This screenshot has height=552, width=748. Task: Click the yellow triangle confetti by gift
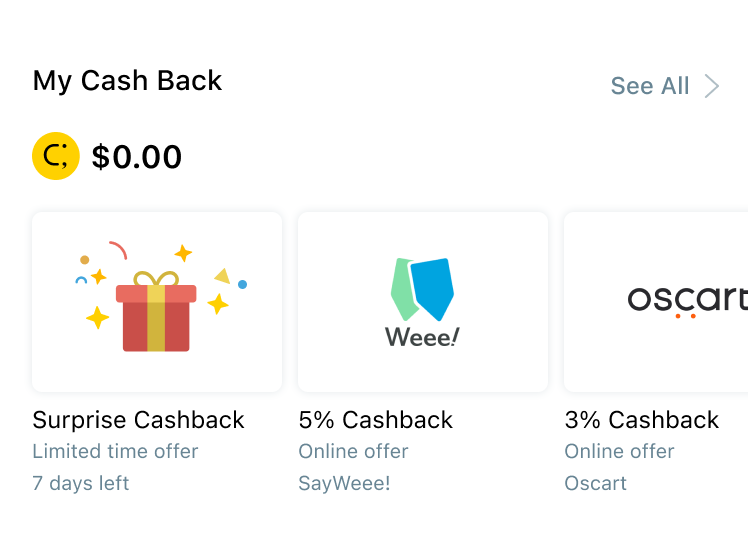pyautogui.click(x=222, y=275)
